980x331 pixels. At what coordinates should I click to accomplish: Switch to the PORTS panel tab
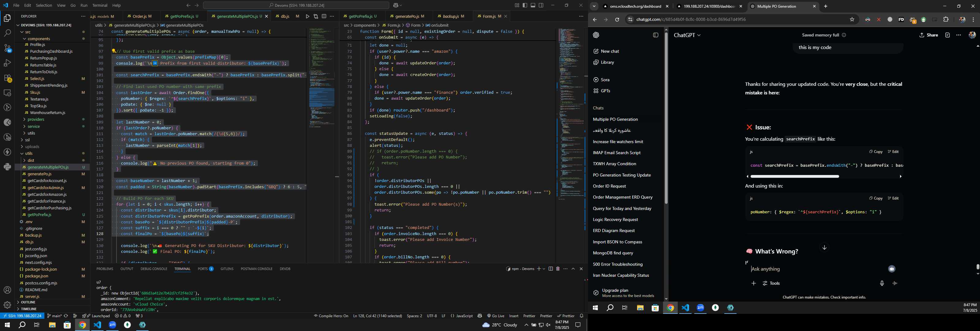tap(205, 269)
